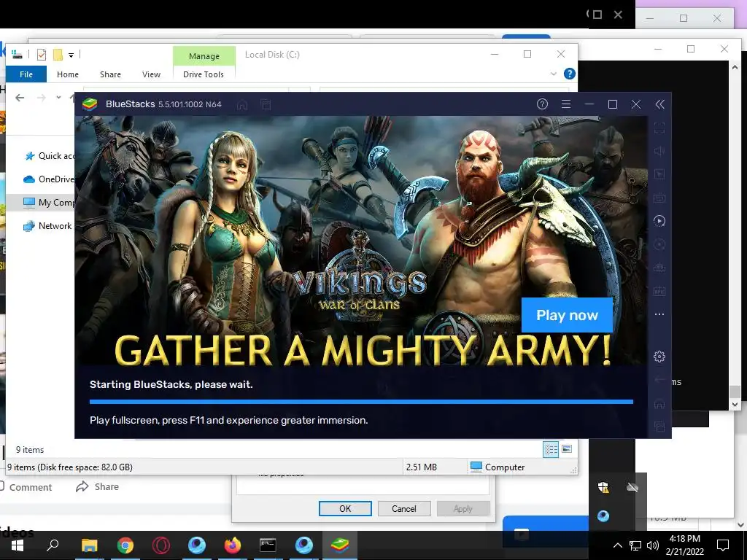Click the Android back arrow in BlueStacks sidebar

click(659, 380)
